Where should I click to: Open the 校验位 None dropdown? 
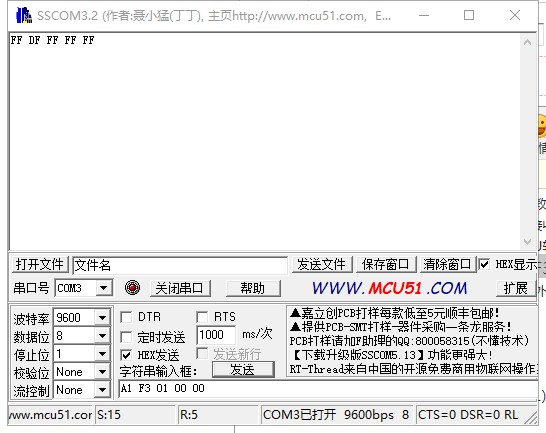[x=102, y=372]
